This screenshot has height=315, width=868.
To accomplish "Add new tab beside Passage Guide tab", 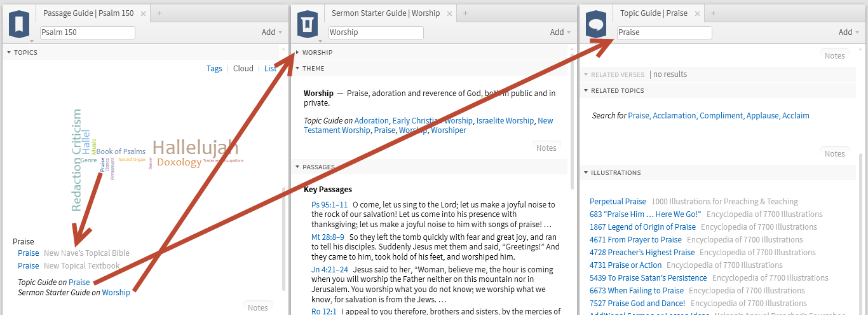I will [x=159, y=13].
